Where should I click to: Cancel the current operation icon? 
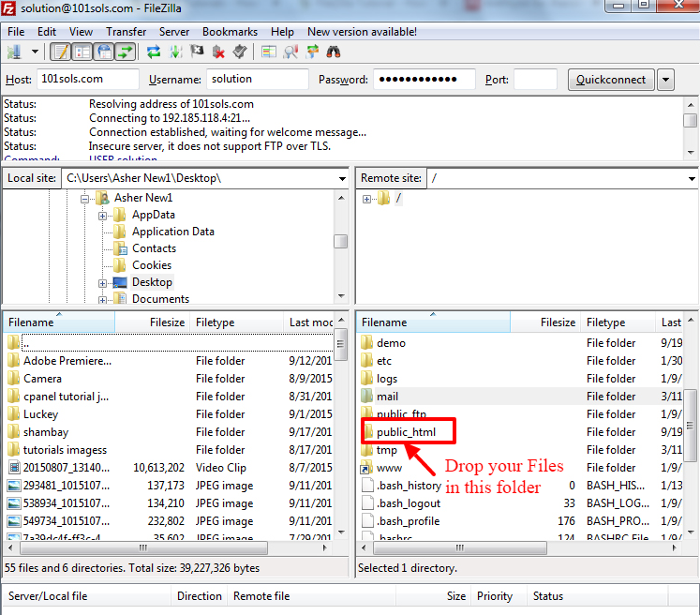[197, 52]
